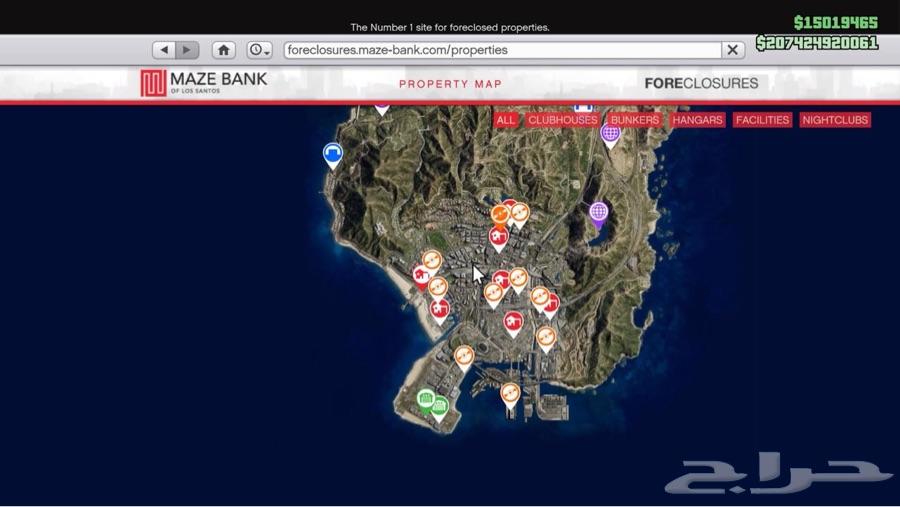Click the Foreclosures header title
This screenshot has width=900, height=507.
tap(701, 84)
